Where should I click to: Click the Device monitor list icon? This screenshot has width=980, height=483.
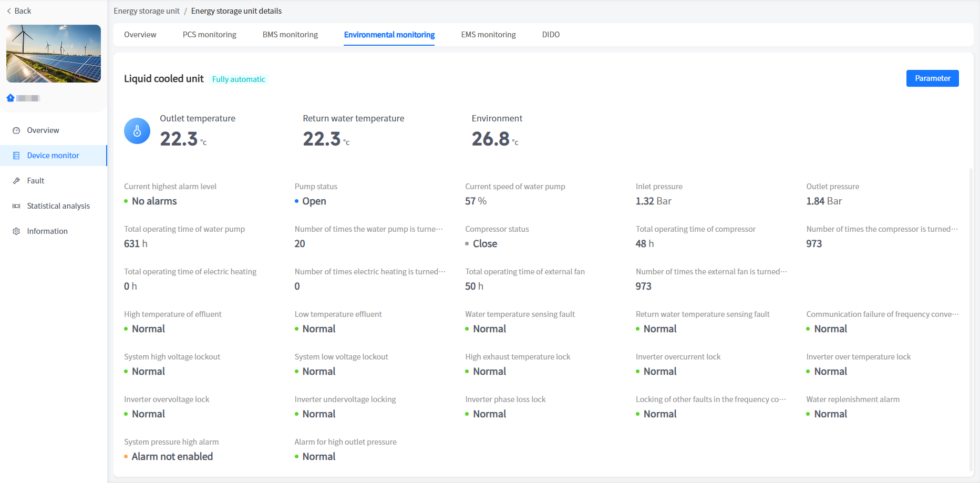(16, 156)
